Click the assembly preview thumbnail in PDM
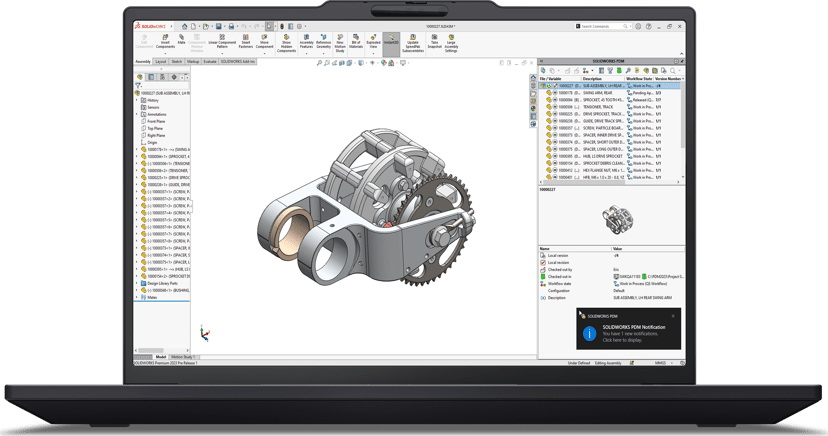 point(617,220)
